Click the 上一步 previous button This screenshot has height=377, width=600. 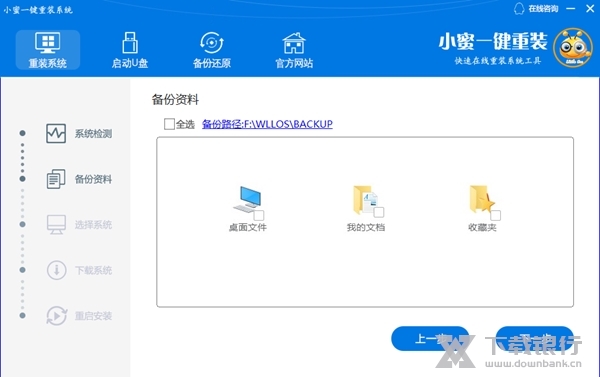(430, 339)
